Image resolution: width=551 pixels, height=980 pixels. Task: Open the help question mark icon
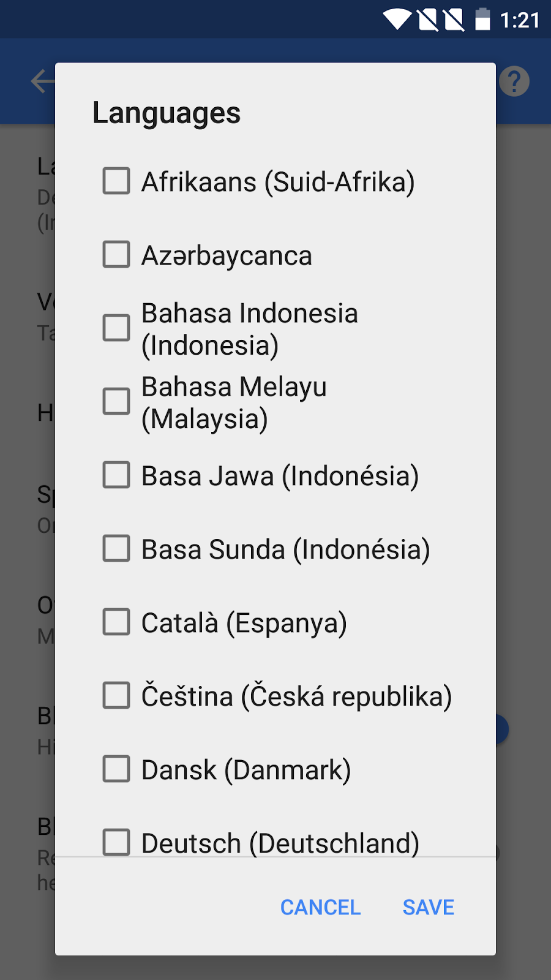point(514,81)
